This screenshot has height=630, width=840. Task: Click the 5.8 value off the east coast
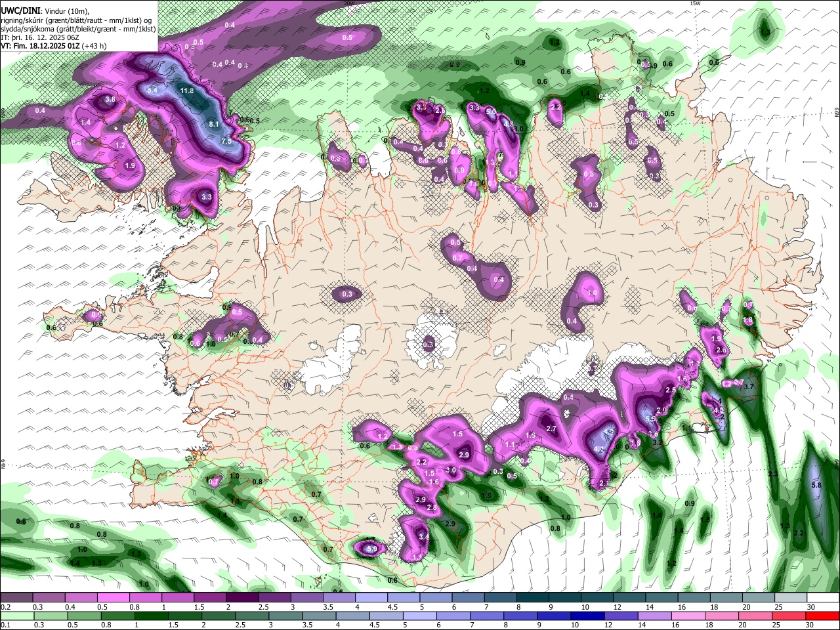(816, 485)
